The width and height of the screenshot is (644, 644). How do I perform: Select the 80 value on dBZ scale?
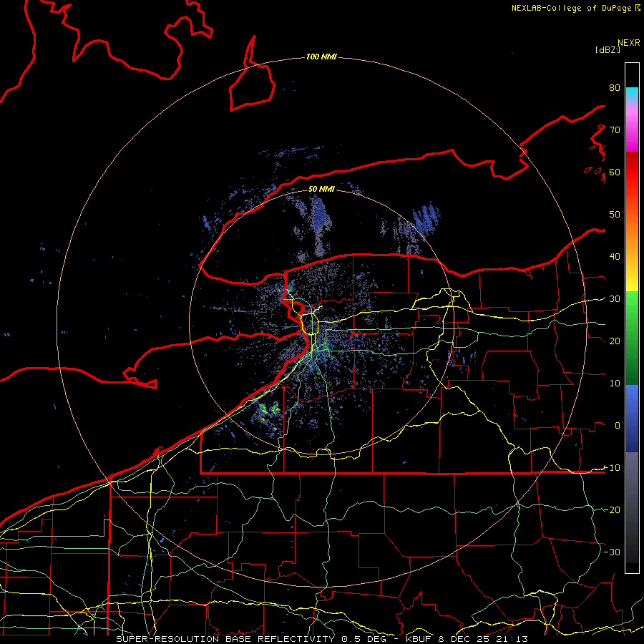615,88
